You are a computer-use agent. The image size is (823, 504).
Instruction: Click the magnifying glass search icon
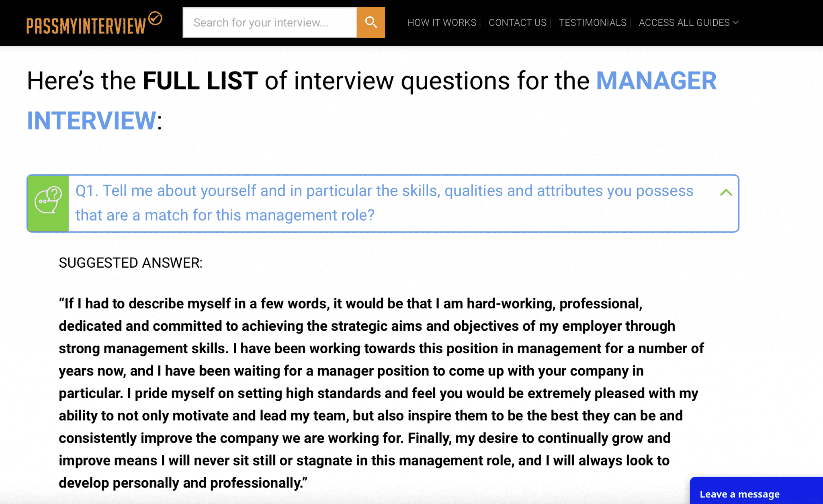click(370, 22)
